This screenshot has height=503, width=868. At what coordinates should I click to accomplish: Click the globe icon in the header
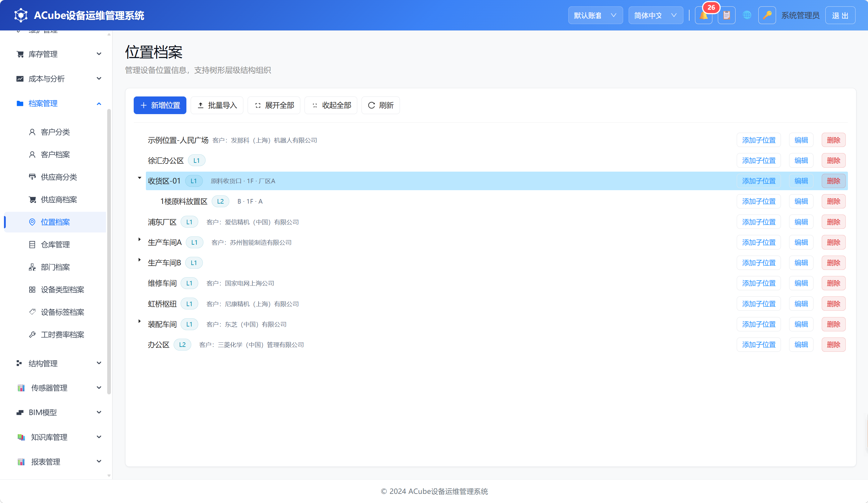click(x=747, y=16)
